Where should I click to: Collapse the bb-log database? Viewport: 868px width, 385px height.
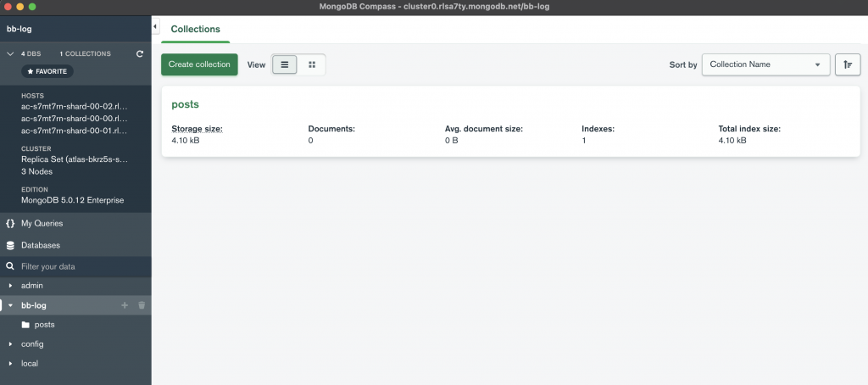click(10, 305)
